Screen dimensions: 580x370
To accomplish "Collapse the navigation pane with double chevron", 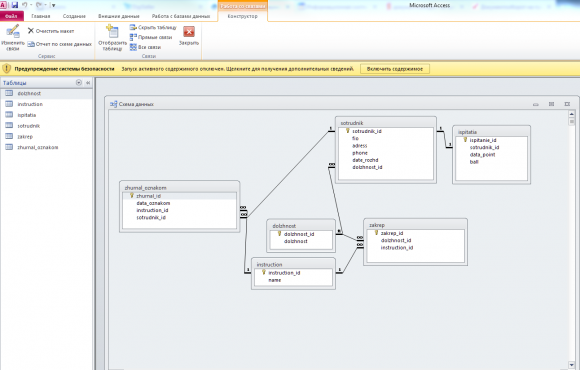I will pyautogui.click(x=88, y=83).
